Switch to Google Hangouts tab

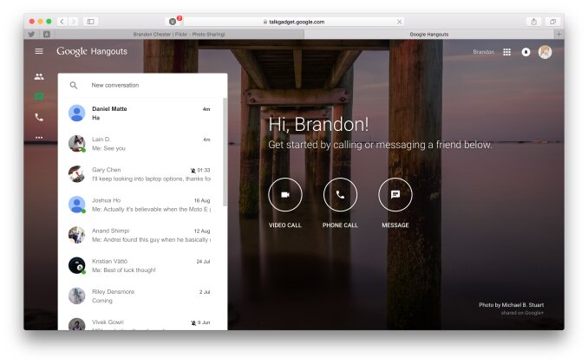point(429,34)
